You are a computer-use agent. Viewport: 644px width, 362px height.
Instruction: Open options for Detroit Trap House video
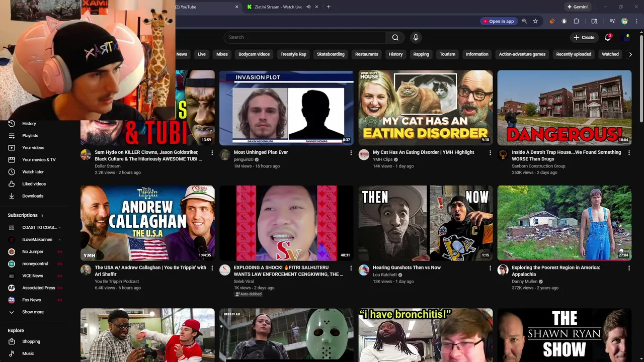[629, 153]
